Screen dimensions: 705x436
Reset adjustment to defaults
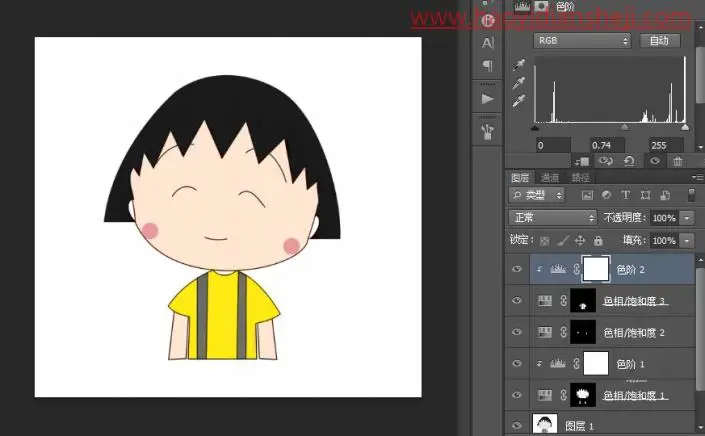coord(629,160)
